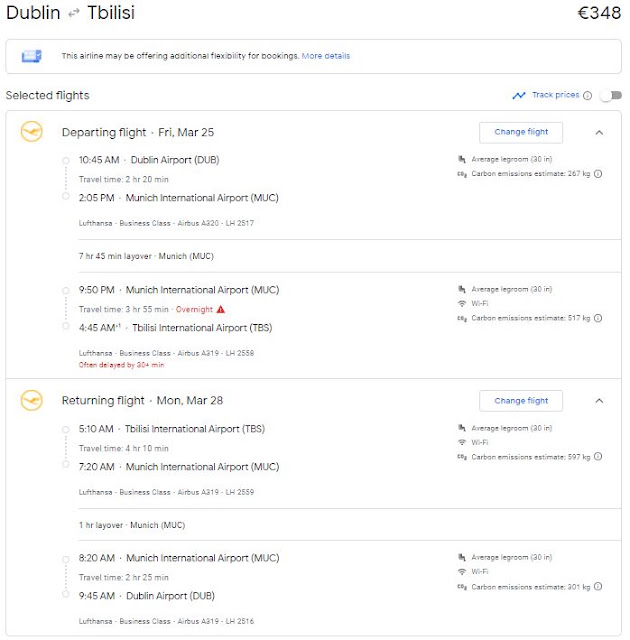Image resolution: width=630 pixels, height=640 pixels.
Task: Open info for 267 kg carbon emissions
Action: (x=598, y=174)
